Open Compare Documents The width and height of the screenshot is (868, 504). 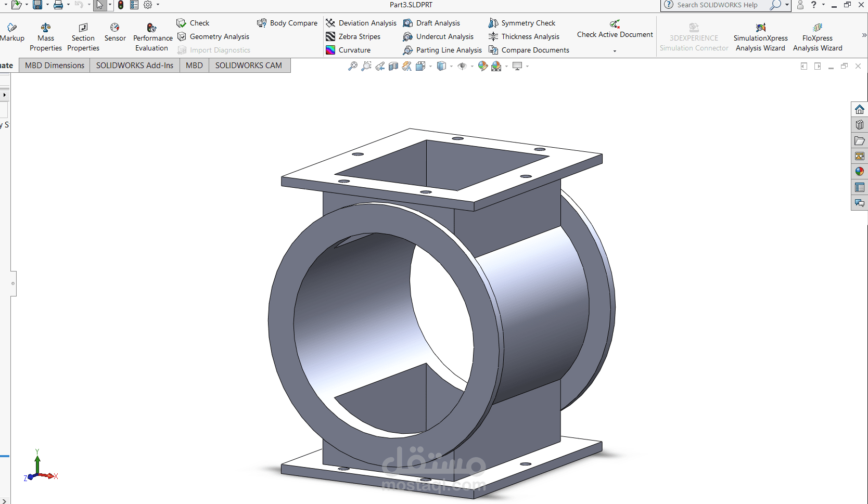click(x=529, y=50)
